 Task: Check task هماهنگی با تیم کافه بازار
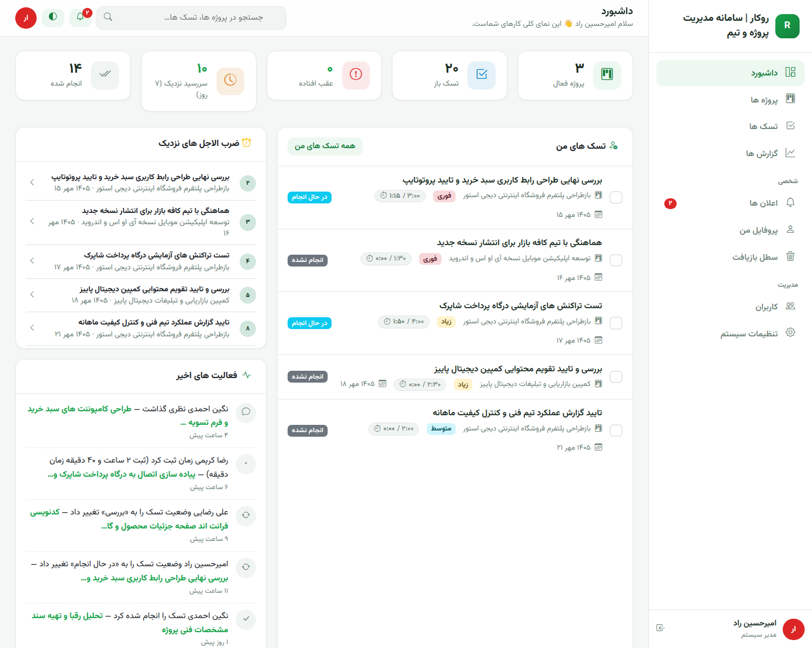tap(616, 260)
